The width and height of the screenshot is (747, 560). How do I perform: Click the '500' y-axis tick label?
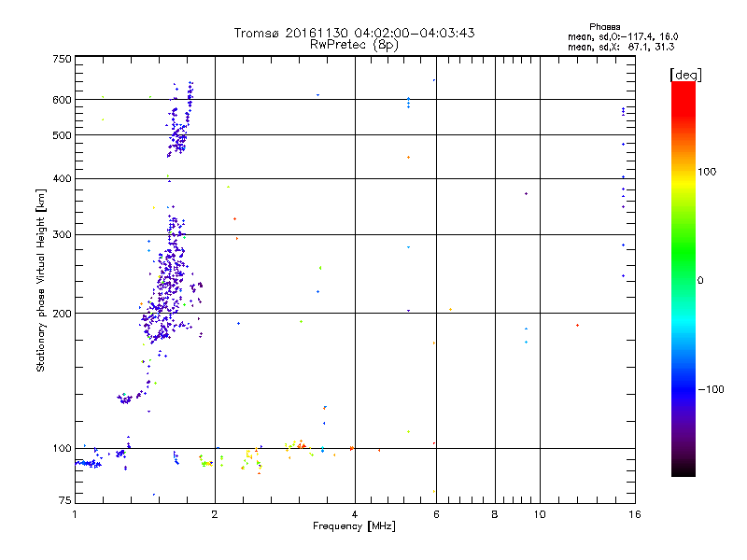(x=62, y=135)
